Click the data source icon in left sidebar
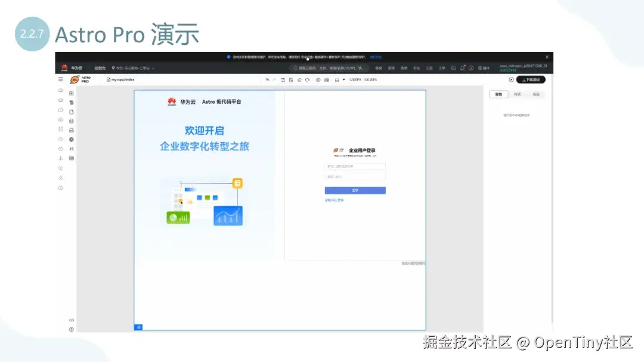Viewport: 644px width, 362px height. tap(71, 120)
